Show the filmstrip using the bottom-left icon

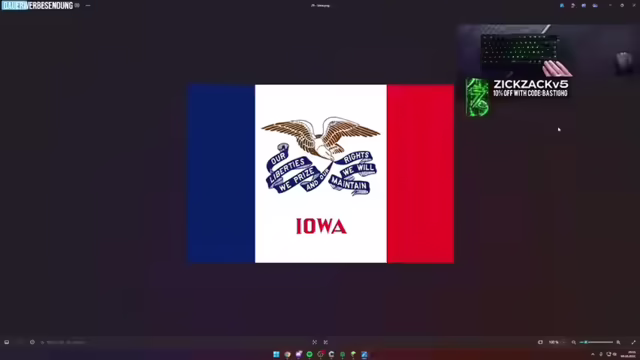(7, 342)
